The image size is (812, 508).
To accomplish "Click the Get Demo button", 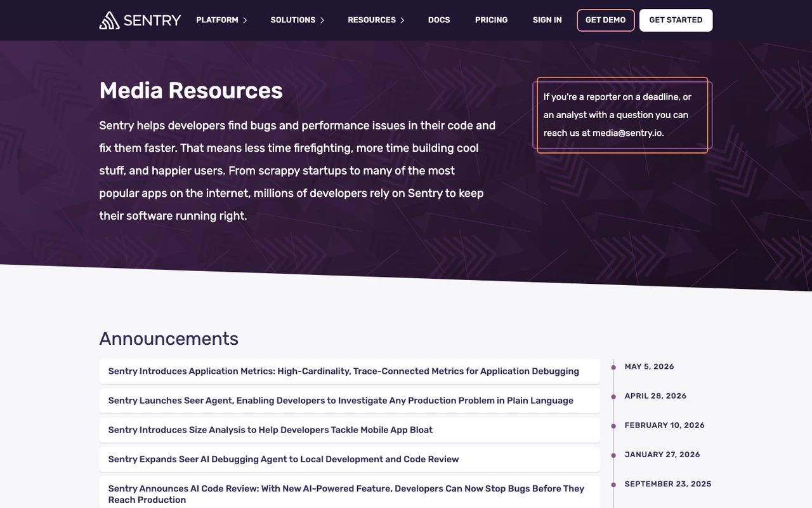I will click(x=605, y=20).
